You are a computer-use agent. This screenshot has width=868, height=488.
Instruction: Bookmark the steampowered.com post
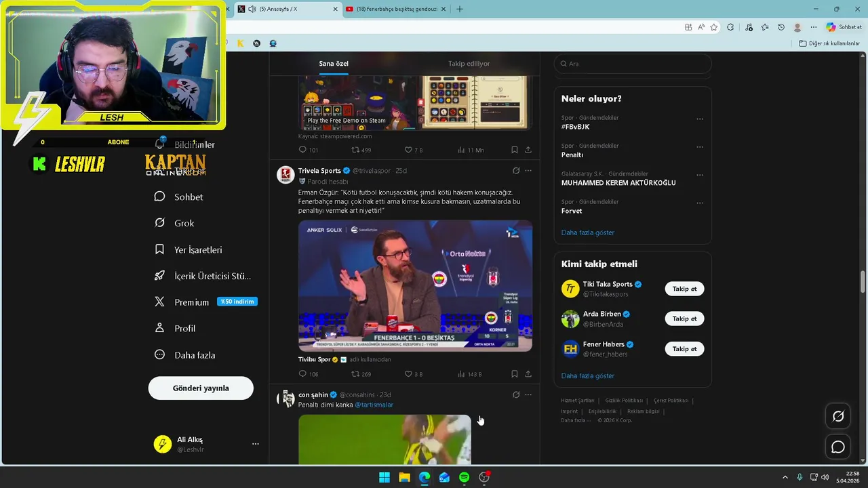tap(515, 150)
